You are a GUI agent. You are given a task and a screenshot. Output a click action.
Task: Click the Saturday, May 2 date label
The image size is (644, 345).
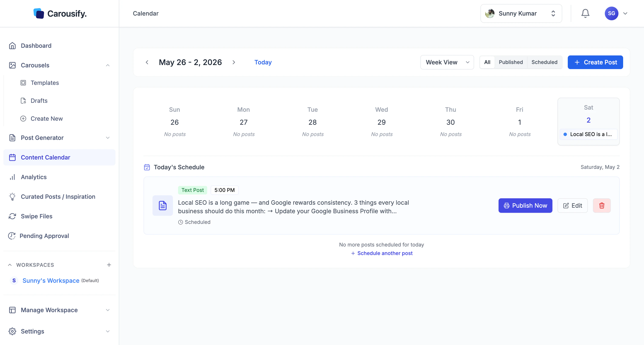[x=600, y=167]
